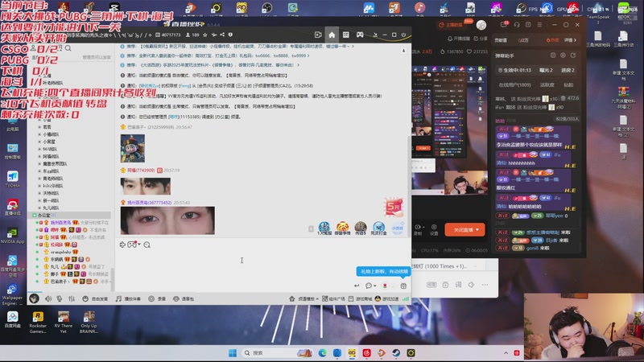Click the screenshot search icon above the input box
This screenshot has height=362, width=644.
click(147, 245)
